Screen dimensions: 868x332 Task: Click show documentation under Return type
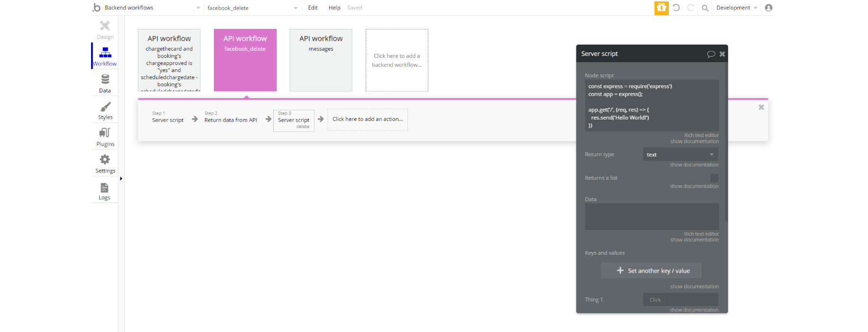[x=694, y=165]
